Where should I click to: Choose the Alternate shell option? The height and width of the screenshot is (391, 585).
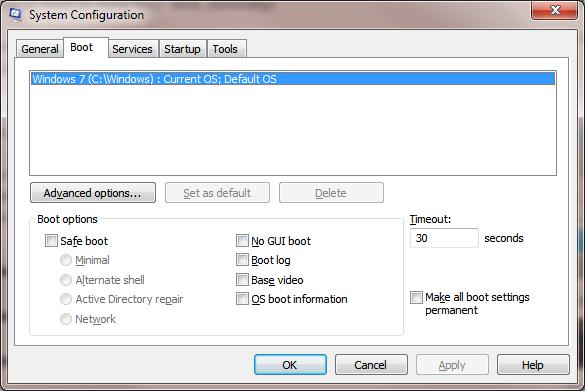(66, 280)
